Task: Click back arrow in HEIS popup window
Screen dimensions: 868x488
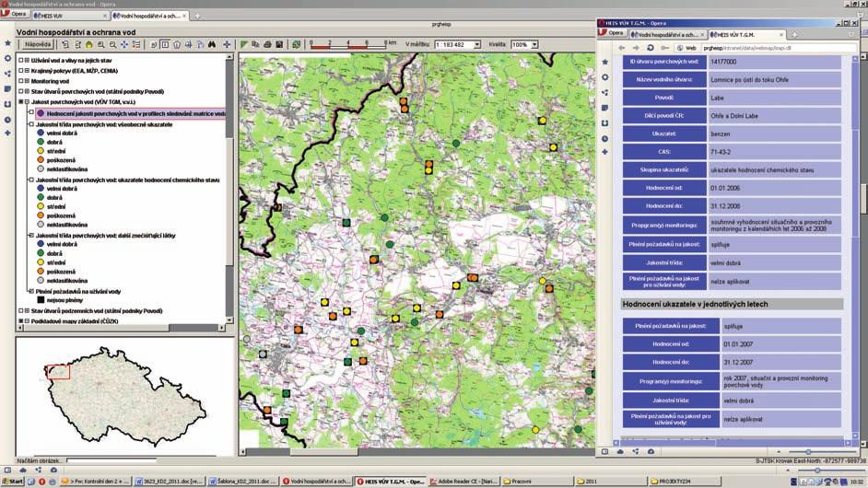Action: tap(622, 48)
